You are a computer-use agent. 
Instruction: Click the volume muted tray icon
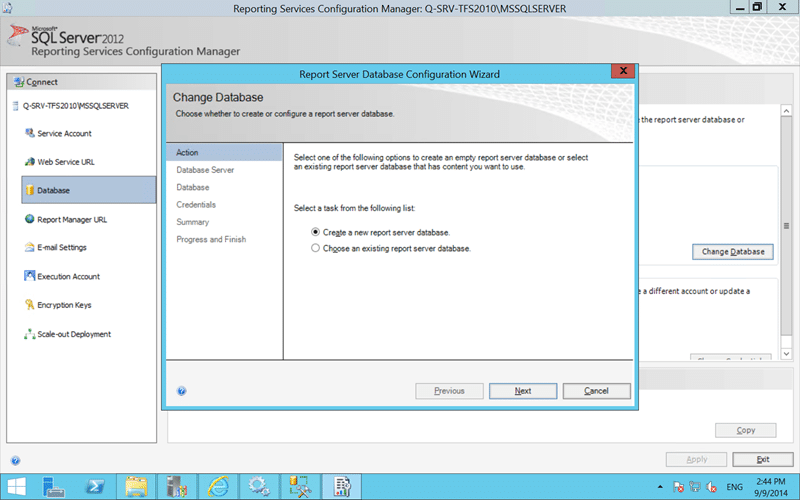click(711, 487)
